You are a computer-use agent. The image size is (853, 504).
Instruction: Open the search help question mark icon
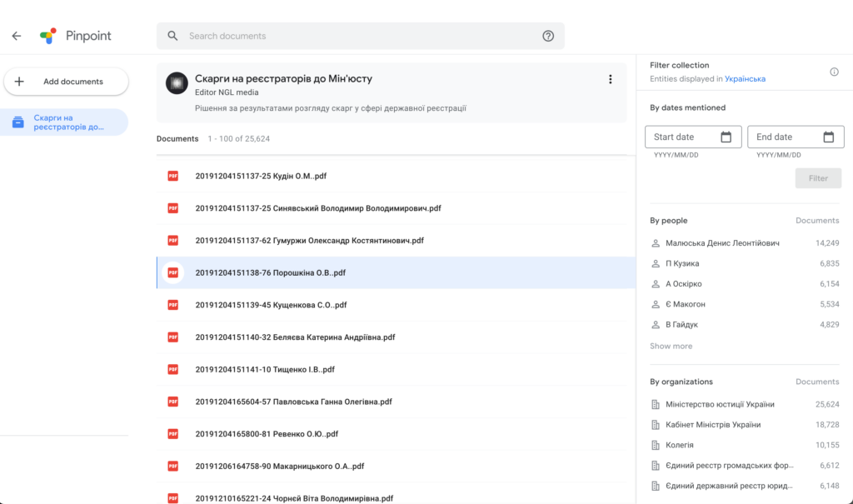pos(548,36)
